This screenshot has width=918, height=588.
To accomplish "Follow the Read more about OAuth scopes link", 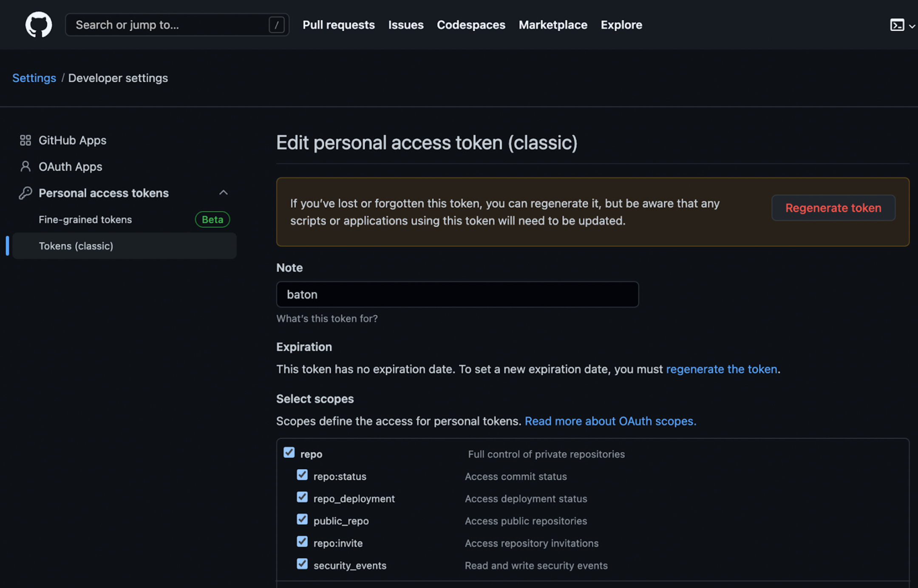I will tap(610, 421).
